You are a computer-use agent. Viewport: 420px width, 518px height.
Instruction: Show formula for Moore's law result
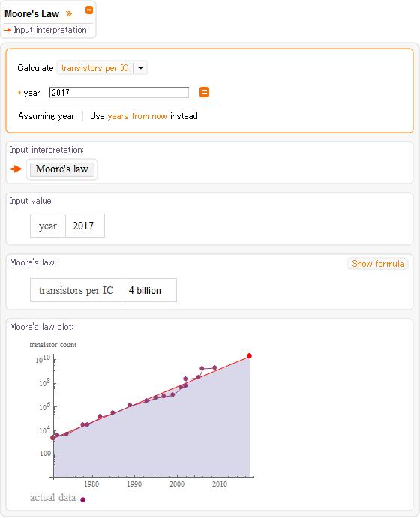coord(378,264)
